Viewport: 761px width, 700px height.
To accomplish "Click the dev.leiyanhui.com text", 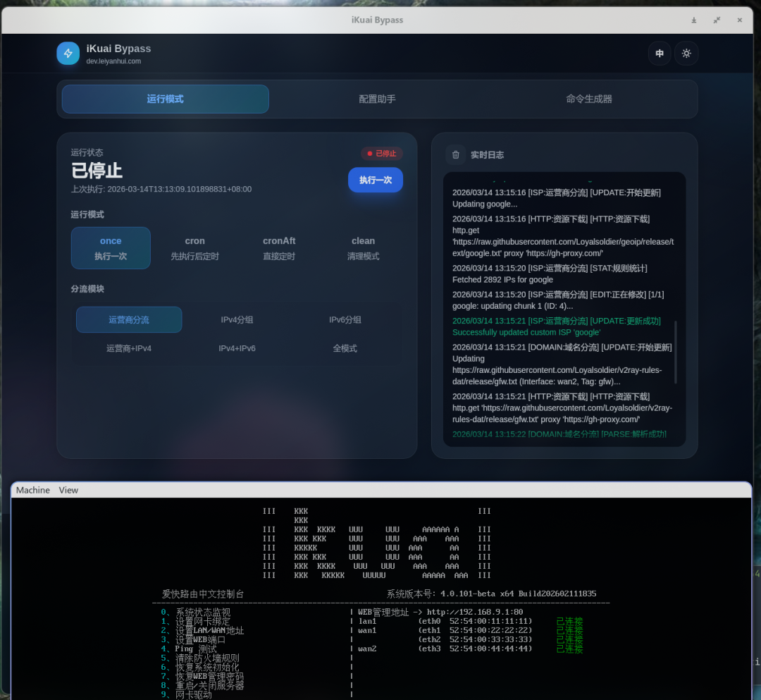I will (x=113, y=61).
